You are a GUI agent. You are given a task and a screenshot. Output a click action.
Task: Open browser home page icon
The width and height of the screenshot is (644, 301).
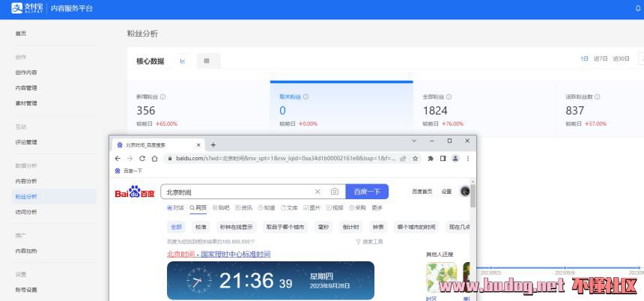pos(154,159)
